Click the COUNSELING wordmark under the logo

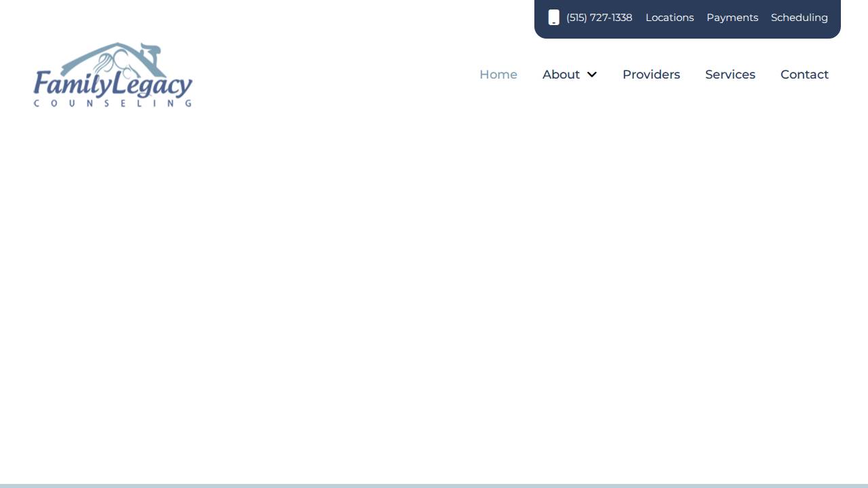[x=112, y=102]
